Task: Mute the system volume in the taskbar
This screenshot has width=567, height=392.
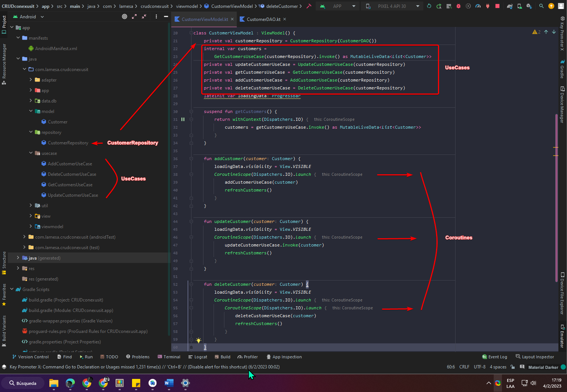Action: (x=533, y=383)
